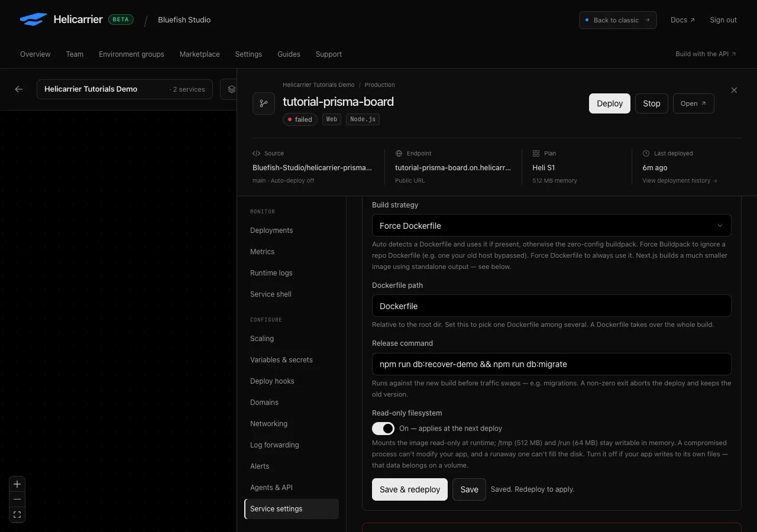Click Sign out

pyautogui.click(x=723, y=20)
